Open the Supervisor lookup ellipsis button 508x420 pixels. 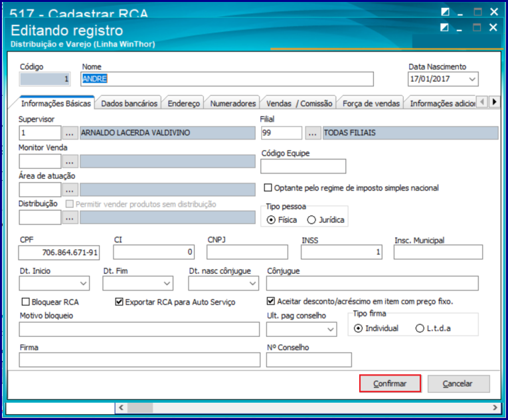[70, 133]
